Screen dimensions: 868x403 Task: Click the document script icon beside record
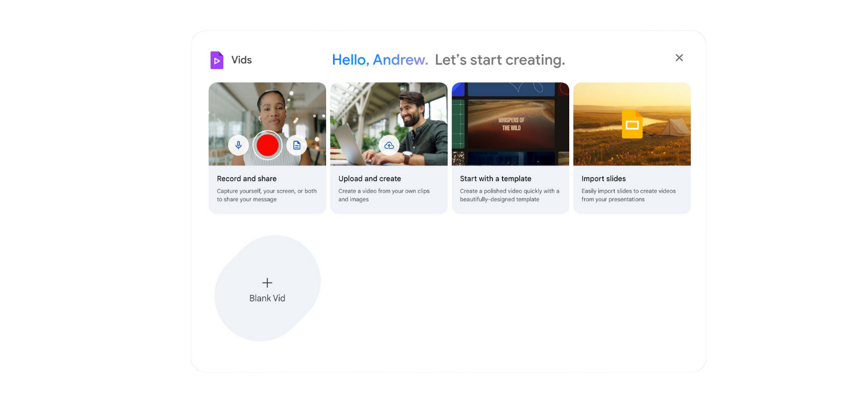[296, 146]
